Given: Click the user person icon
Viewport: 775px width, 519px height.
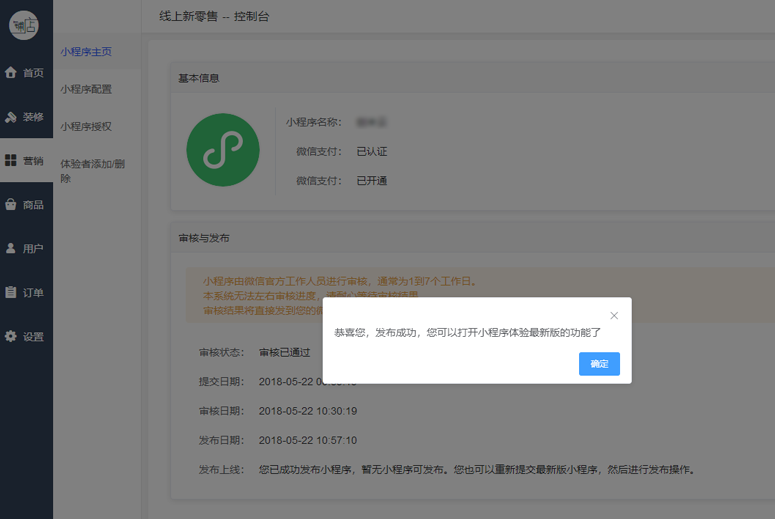Looking at the screenshot, I should (x=11, y=249).
